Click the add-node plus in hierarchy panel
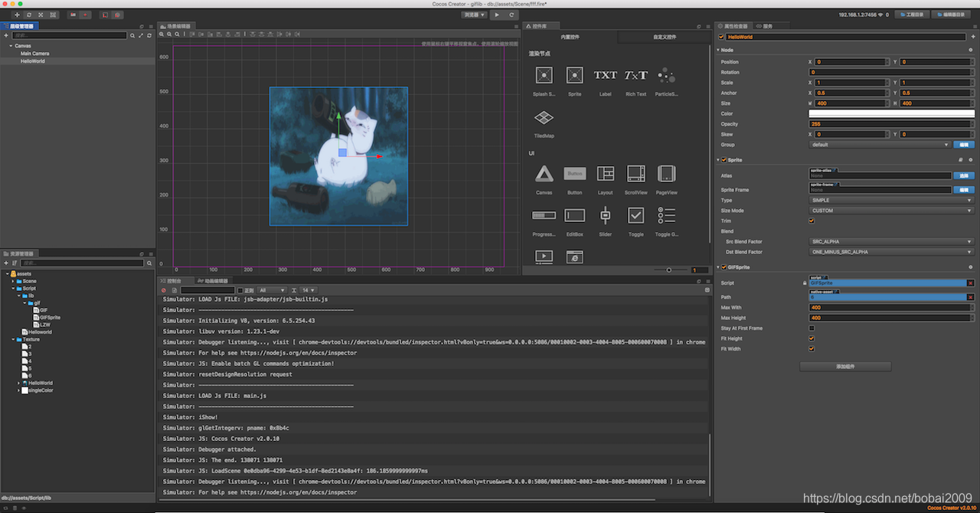The image size is (980, 513). pyautogui.click(x=6, y=35)
